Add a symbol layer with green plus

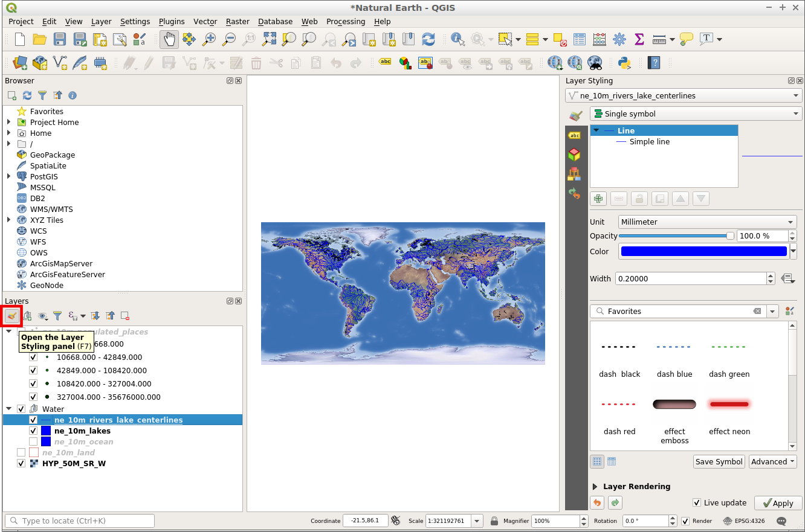point(598,199)
